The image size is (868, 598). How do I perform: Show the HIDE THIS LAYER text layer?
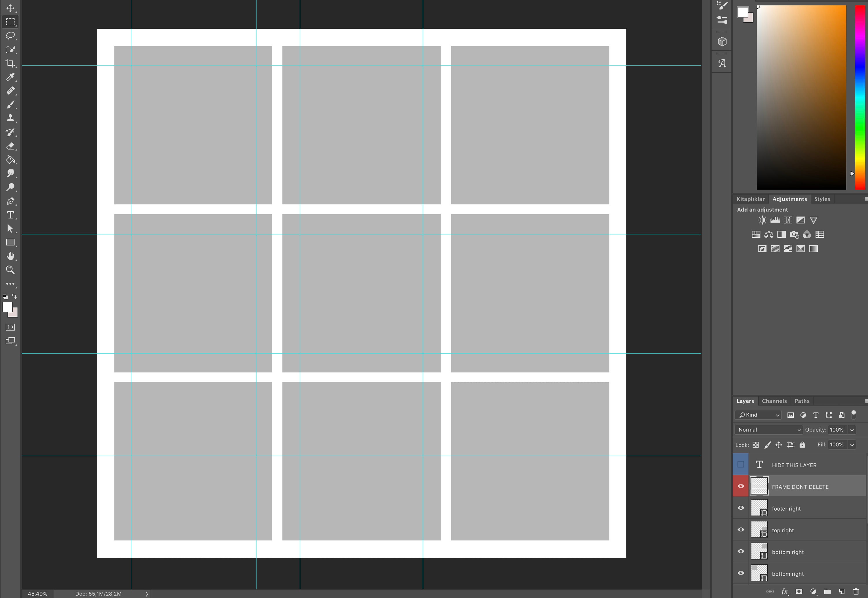(740, 465)
